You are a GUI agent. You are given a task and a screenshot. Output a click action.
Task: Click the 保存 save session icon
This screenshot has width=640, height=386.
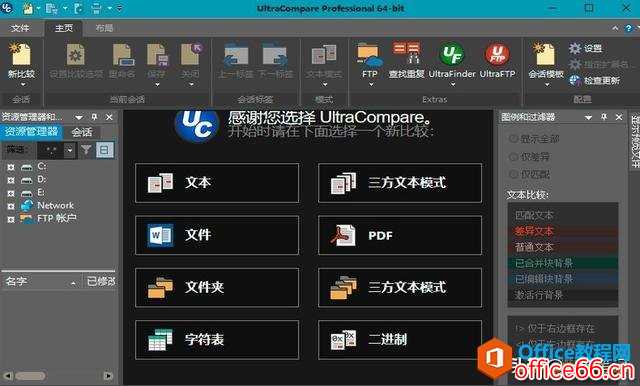[x=157, y=55]
